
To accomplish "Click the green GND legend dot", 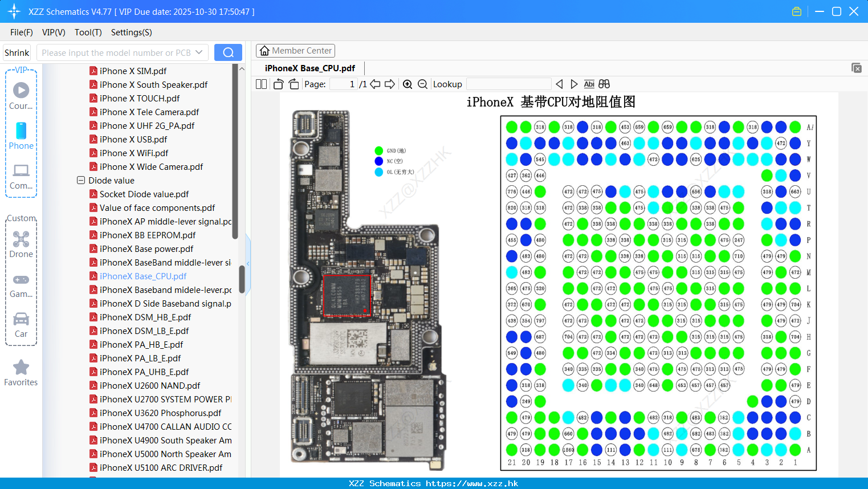I will 379,150.
